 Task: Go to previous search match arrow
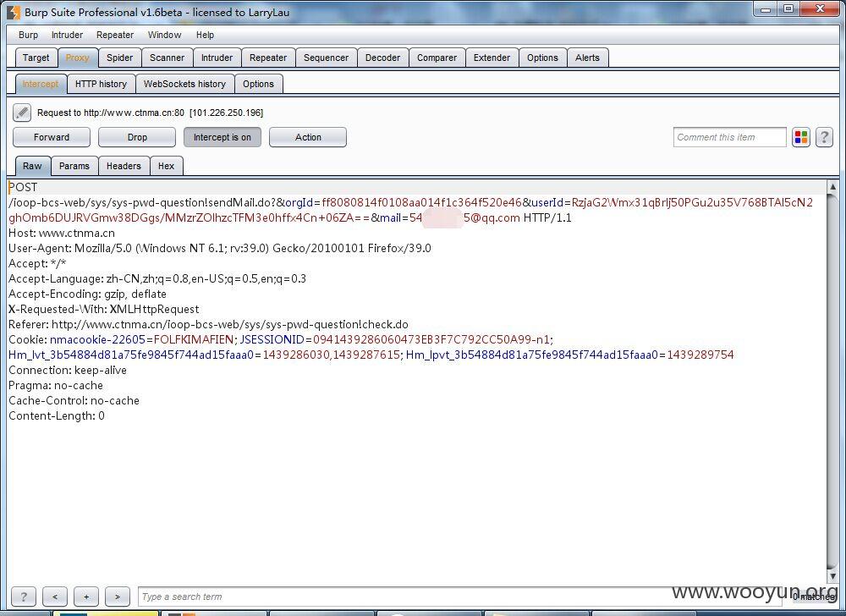55,597
